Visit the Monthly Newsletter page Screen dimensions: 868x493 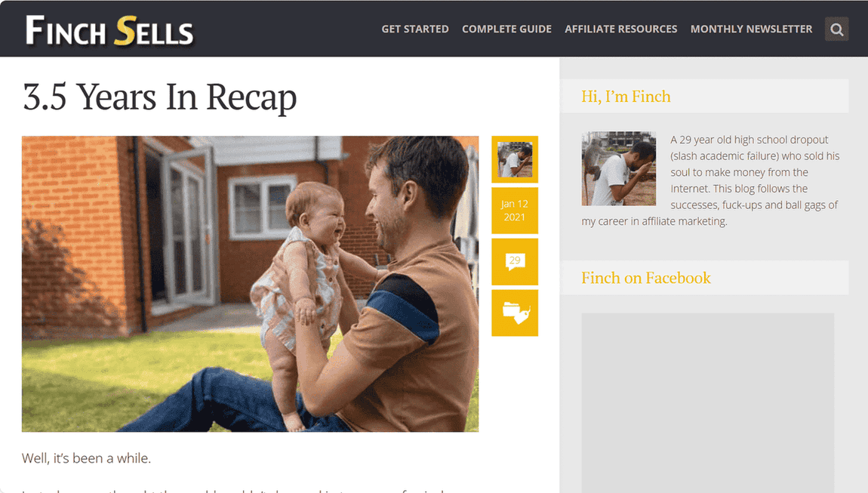(751, 29)
